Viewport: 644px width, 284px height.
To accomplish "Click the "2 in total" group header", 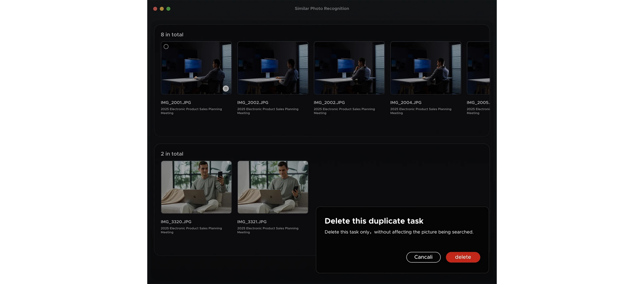I will pyautogui.click(x=172, y=154).
